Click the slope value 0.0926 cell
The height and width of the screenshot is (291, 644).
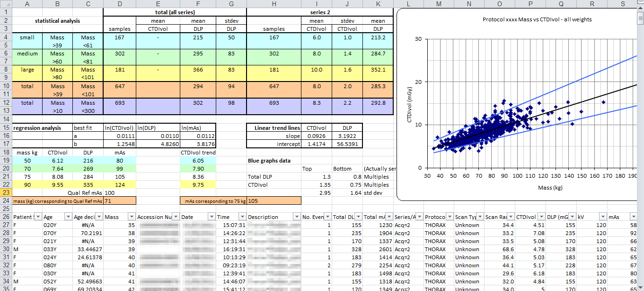click(x=317, y=136)
